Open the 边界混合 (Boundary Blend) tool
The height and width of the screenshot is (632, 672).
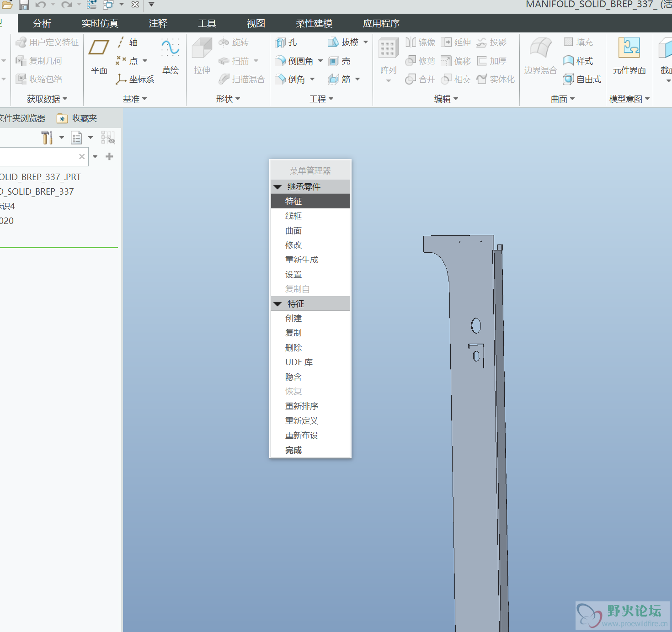540,57
